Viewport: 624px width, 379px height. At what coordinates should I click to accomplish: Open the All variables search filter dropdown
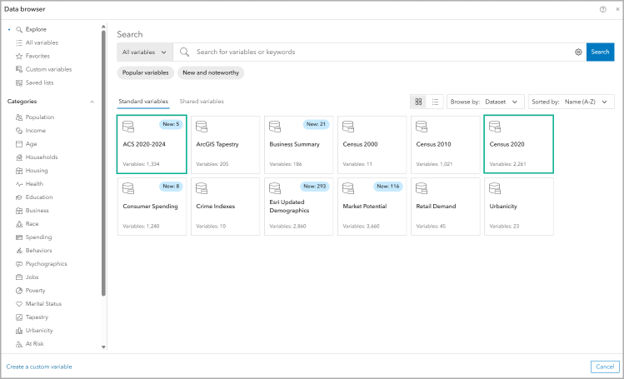144,52
